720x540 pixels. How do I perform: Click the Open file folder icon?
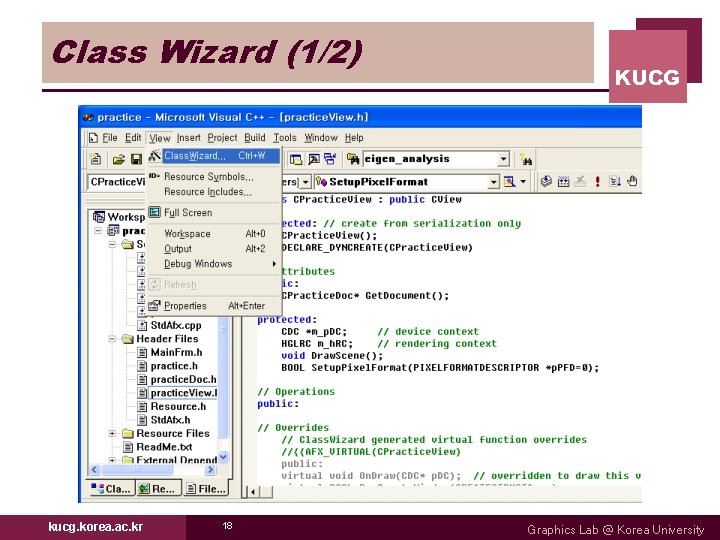pyautogui.click(x=118, y=159)
